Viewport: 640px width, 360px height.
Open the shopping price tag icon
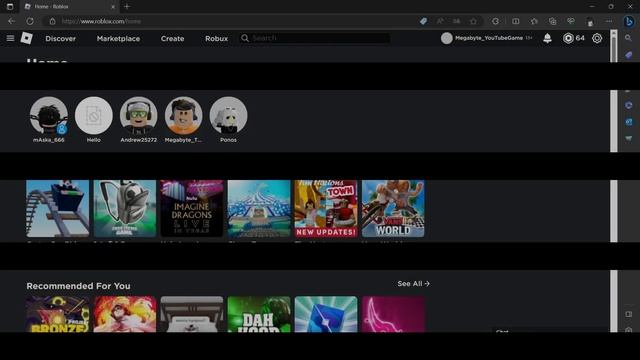point(423,21)
